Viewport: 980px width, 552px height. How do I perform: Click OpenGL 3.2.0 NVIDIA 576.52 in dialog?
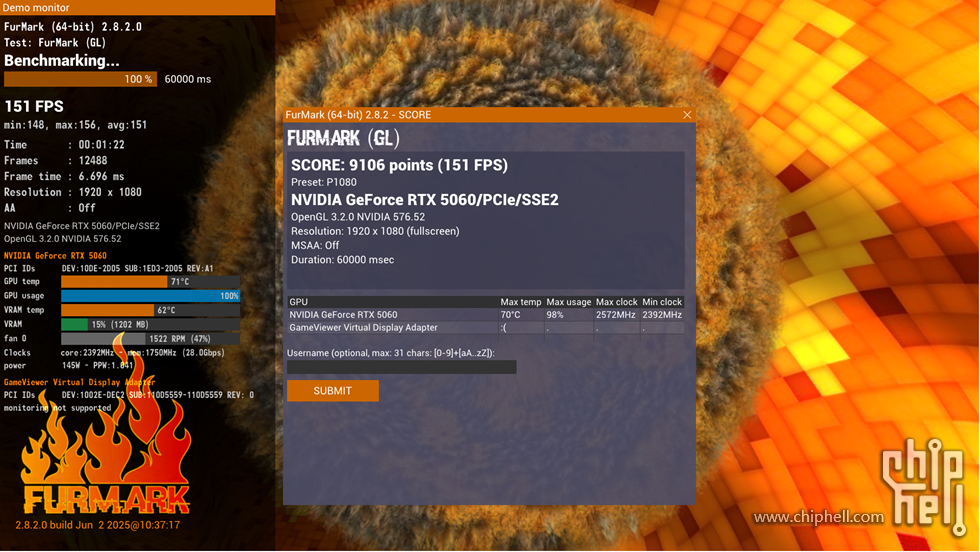tap(358, 217)
